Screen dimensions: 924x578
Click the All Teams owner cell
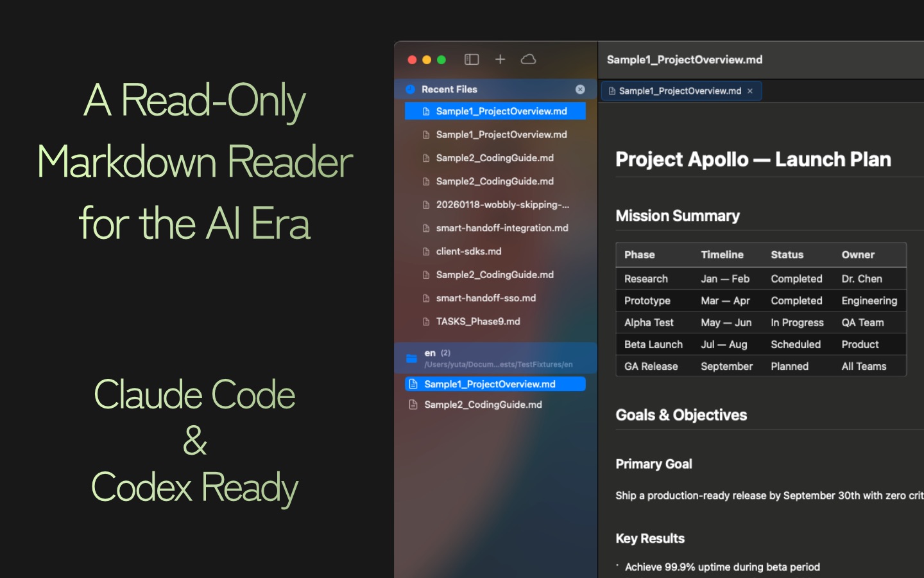[864, 366]
